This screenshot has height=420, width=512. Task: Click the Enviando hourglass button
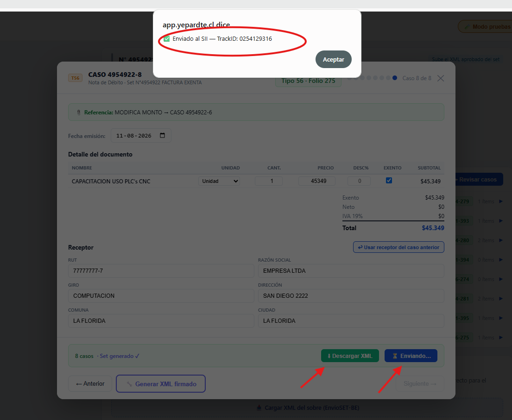point(411,356)
